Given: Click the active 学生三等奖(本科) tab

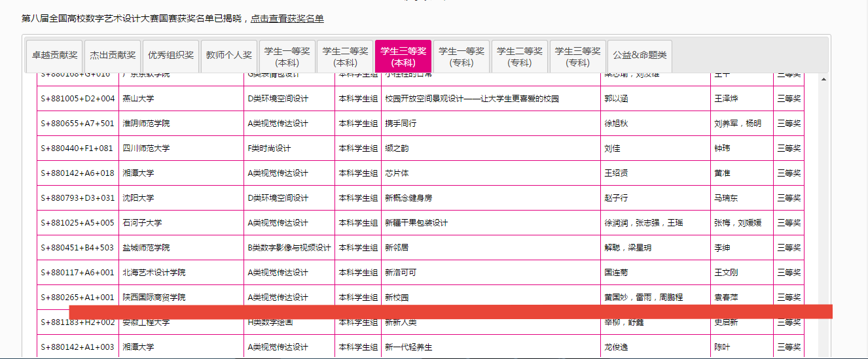Looking at the screenshot, I should coord(403,57).
